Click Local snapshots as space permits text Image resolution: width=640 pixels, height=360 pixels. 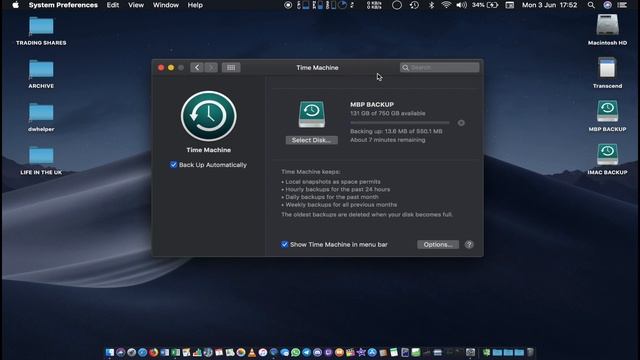(333, 182)
